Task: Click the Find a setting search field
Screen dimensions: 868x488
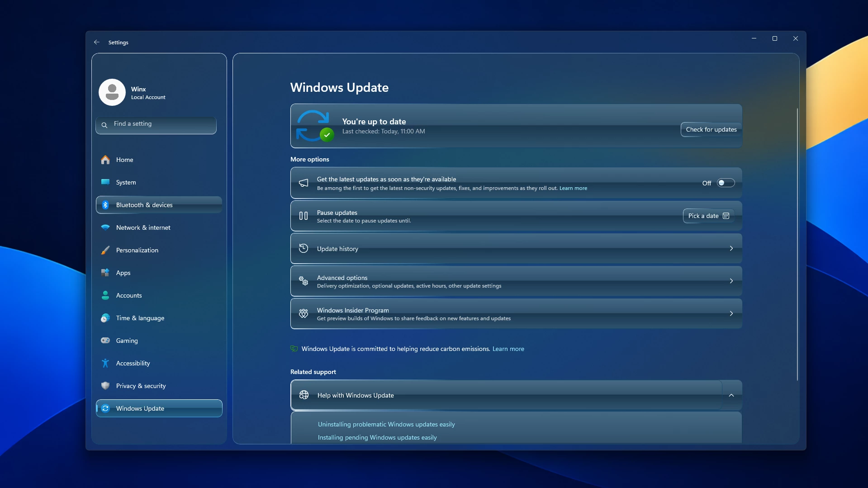Action: (156, 125)
